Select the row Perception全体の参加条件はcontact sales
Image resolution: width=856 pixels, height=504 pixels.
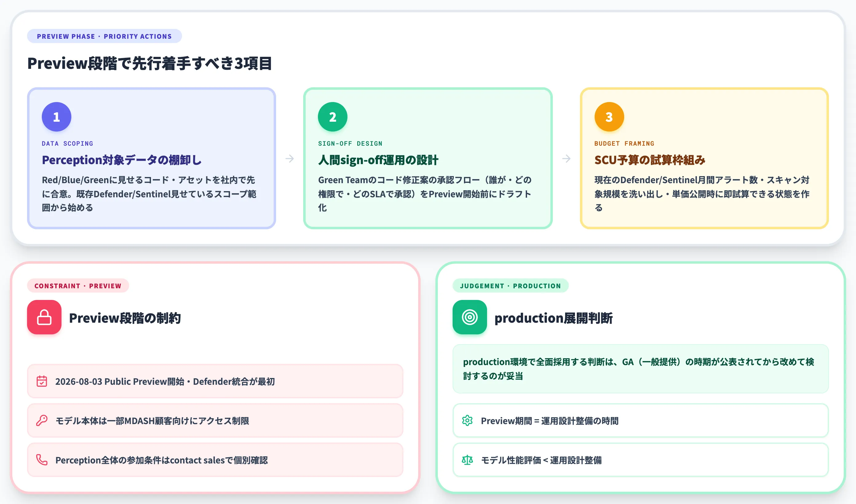tap(215, 460)
